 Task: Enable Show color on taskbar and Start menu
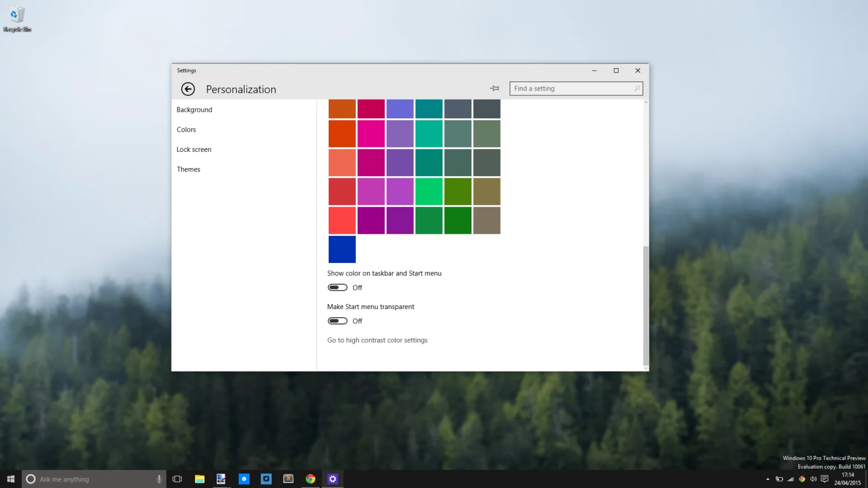337,287
